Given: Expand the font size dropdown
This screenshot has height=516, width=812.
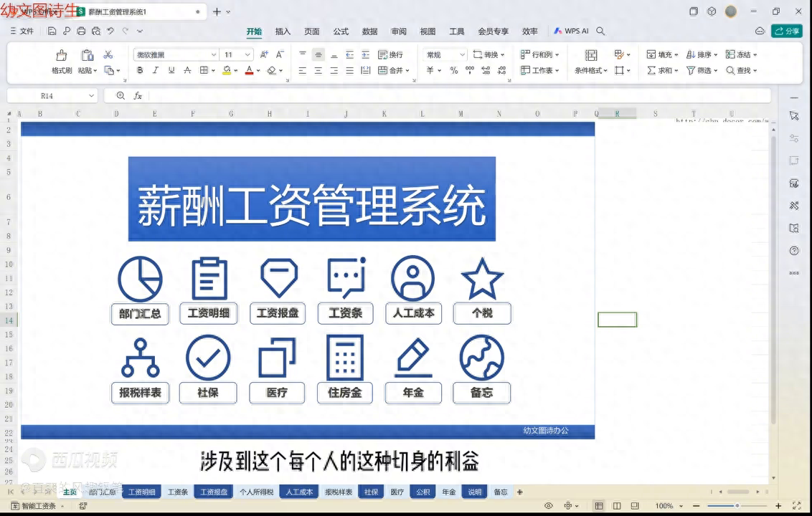Looking at the screenshot, I should click(x=248, y=55).
